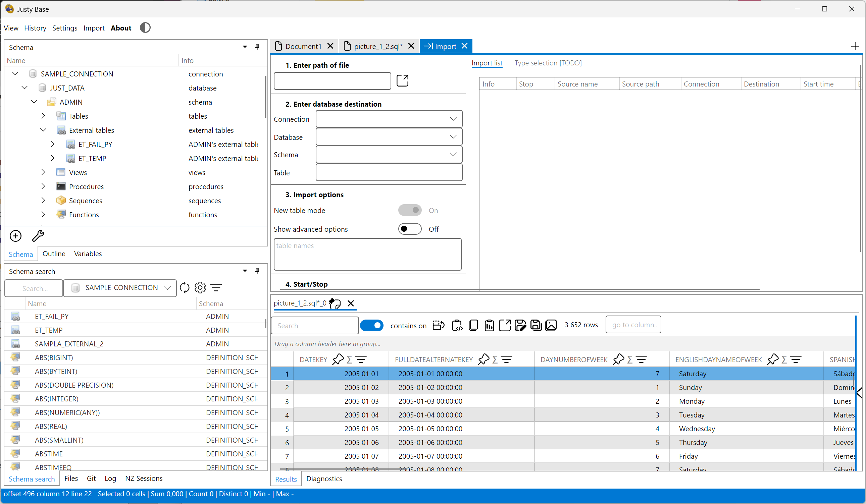Add a new document tab with plus icon
Image resolution: width=866 pixels, height=504 pixels.
(x=855, y=46)
